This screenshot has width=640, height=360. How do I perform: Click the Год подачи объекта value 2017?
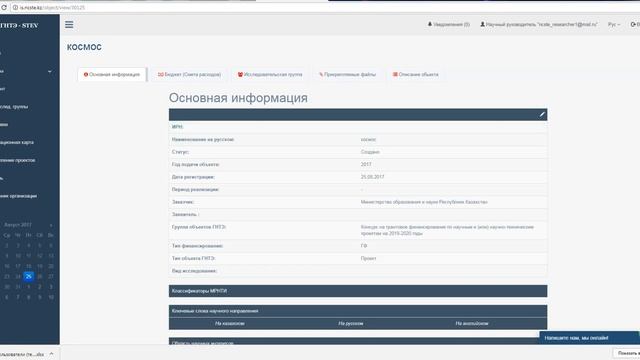pyautogui.click(x=366, y=164)
